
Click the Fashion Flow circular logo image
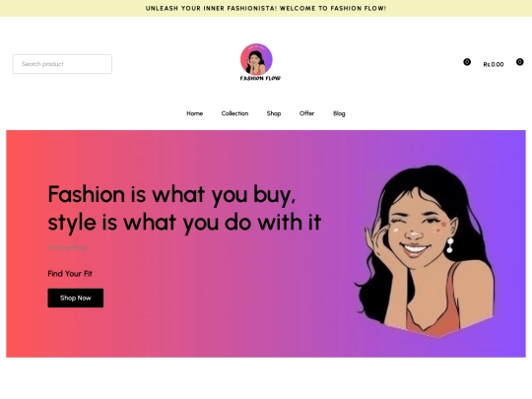(256, 59)
